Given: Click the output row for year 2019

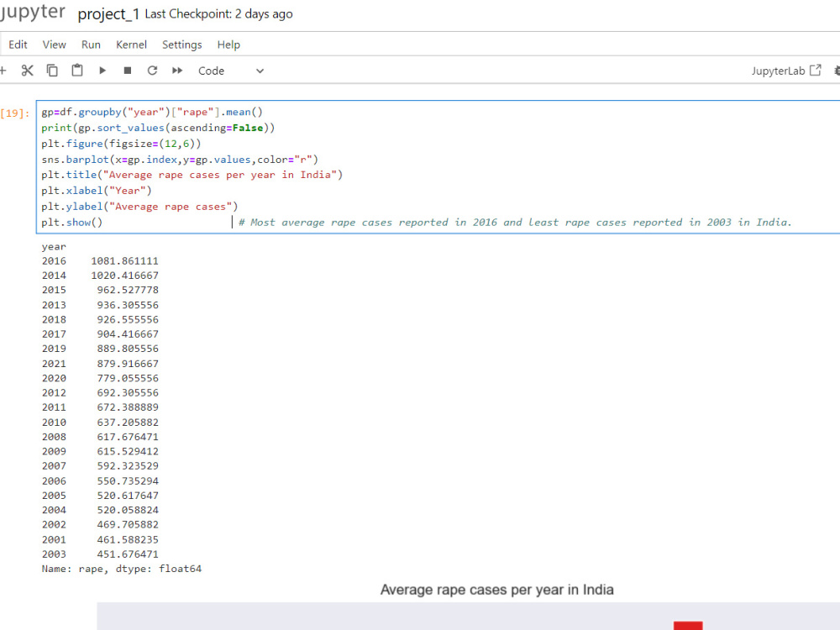Looking at the screenshot, I should pyautogui.click(x=100, y=349).
